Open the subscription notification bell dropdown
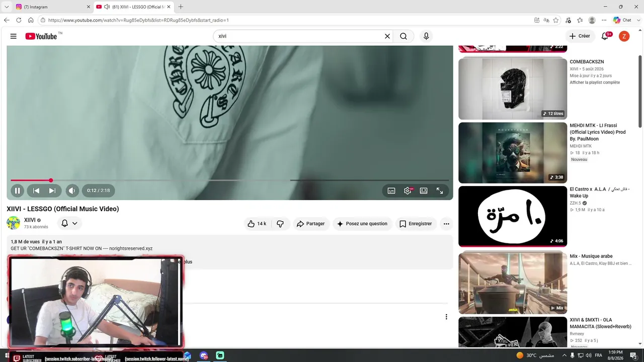 point(69,223)
